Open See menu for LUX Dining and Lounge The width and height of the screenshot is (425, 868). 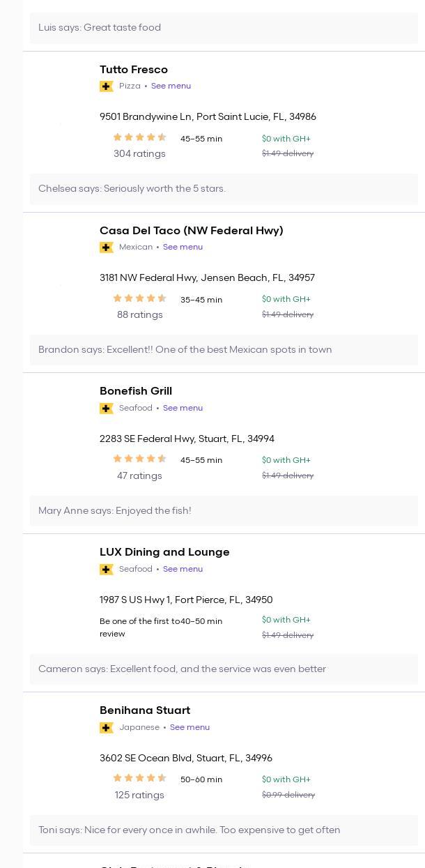point(183,570)
